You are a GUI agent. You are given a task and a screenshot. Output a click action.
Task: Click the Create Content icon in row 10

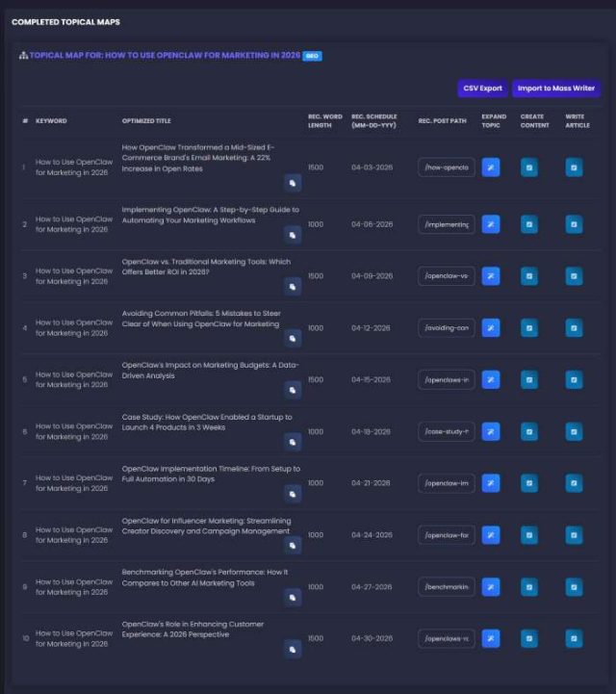(x=529, y=638)
